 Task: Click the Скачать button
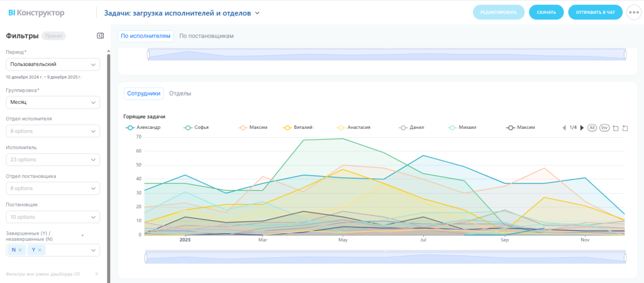(x=546, y=12)
